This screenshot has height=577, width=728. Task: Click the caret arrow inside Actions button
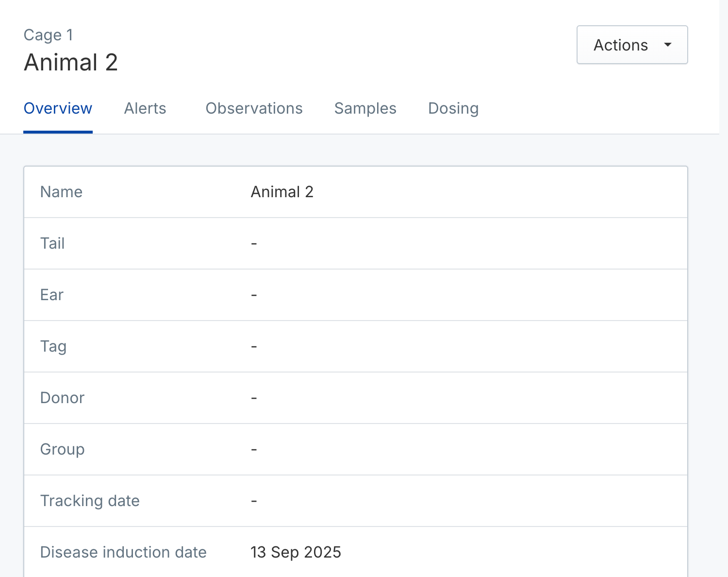(668, 45)
